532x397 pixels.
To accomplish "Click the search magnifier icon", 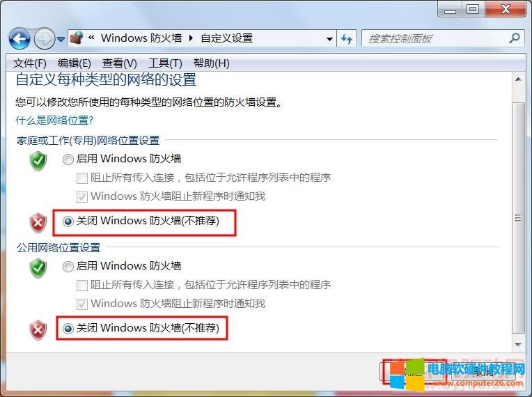I will coord(515,38).
